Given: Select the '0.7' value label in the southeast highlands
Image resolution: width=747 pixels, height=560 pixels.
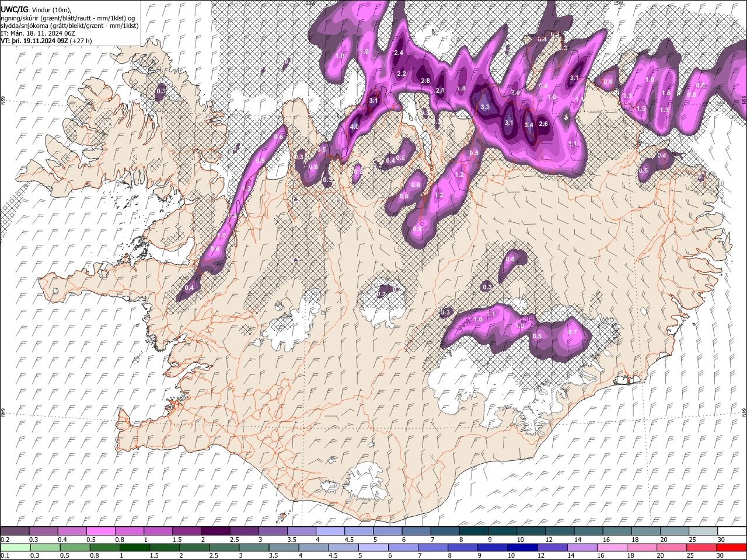Looking at the screenshot, I should coord(573,332).
